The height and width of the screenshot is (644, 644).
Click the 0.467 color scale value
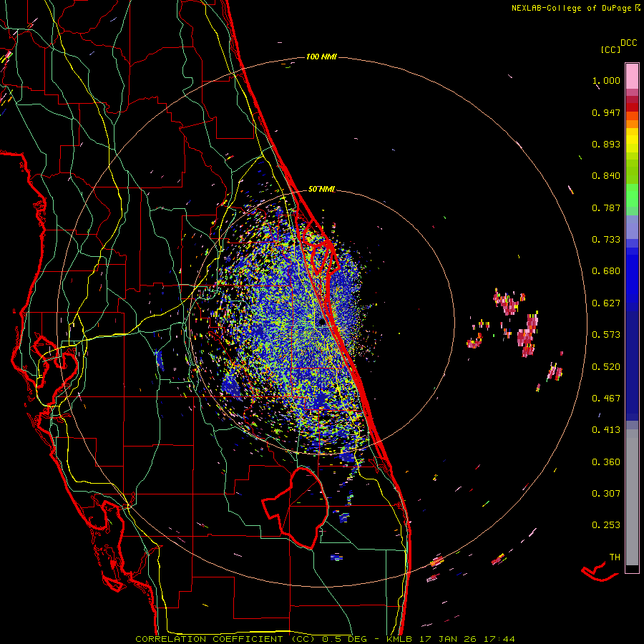click(606, 399)
